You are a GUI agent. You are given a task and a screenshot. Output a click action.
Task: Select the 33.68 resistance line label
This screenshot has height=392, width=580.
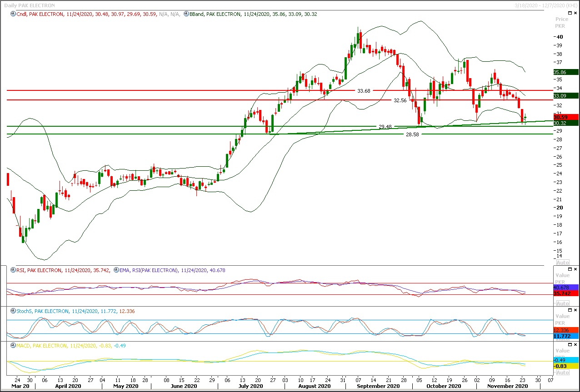[x=364, y=91]
